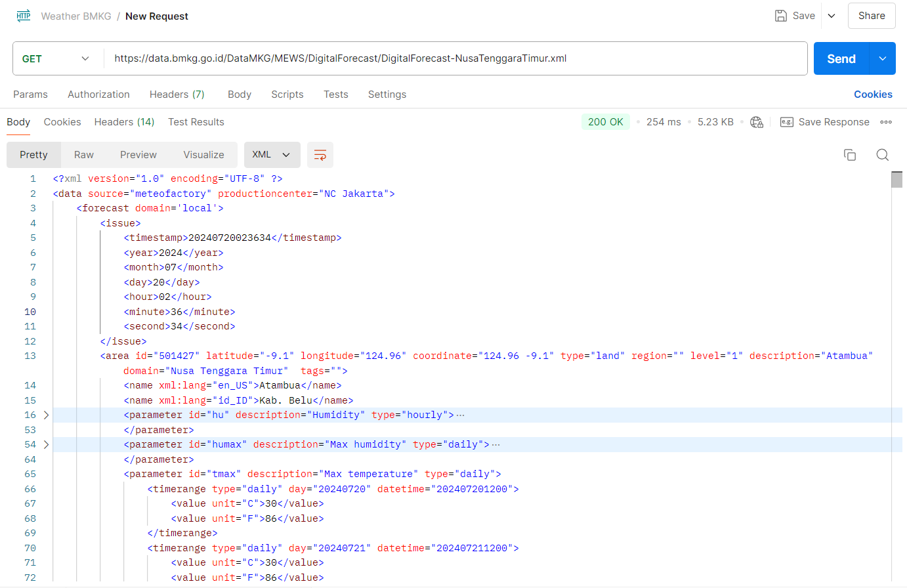Image resolution: width=907 pixels, height=588 pixels.
Task: Switch to request Headers (7) tab
Action: coord(177,94)
